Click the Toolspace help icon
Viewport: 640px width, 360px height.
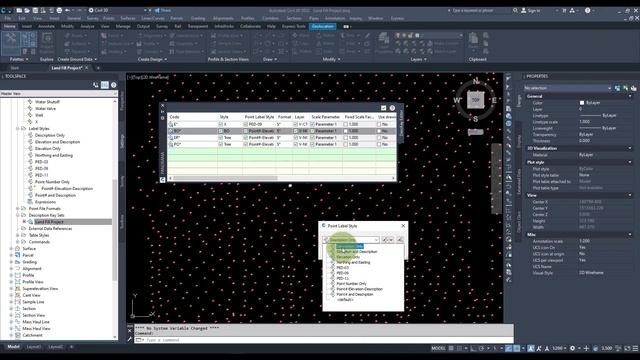(114, 85)
